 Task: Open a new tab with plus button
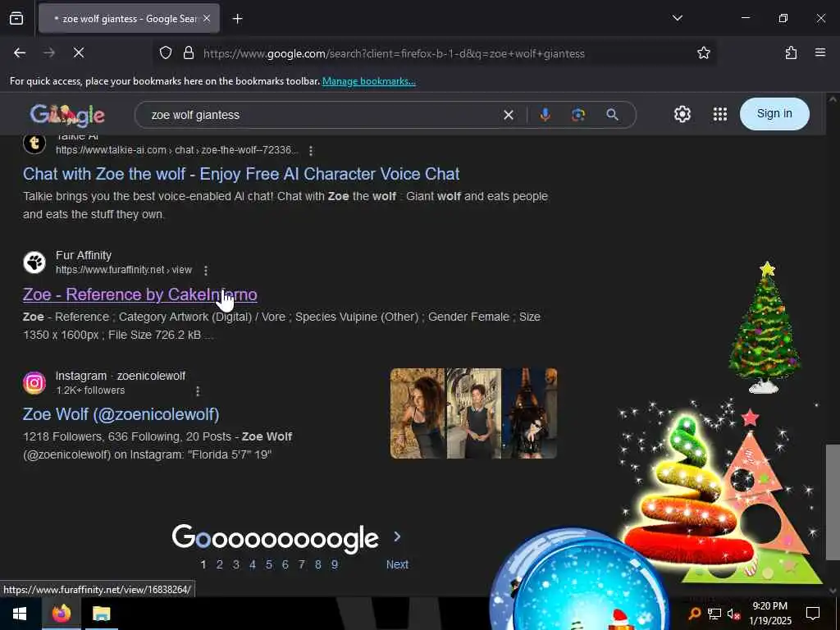point(237,19)
